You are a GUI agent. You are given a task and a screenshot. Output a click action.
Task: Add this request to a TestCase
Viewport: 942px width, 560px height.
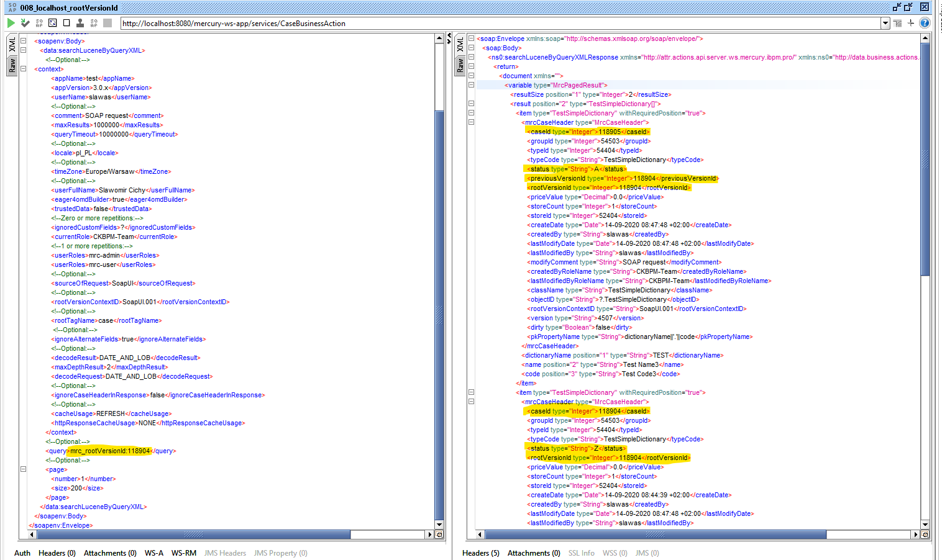coord(25,23)
